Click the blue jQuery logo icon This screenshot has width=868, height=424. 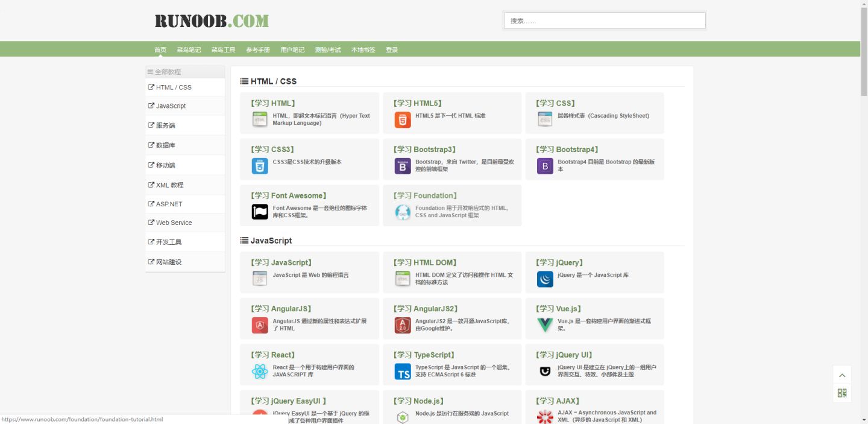545,279
